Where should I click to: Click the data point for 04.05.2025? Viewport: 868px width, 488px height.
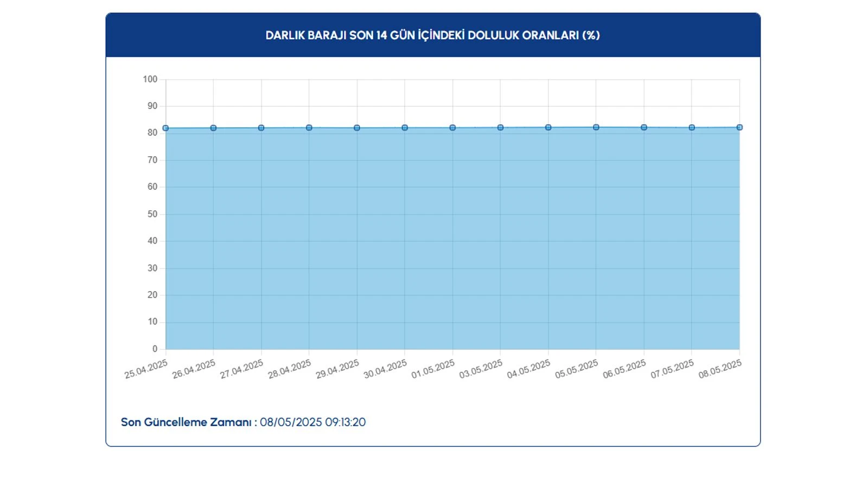pos(548,127)
